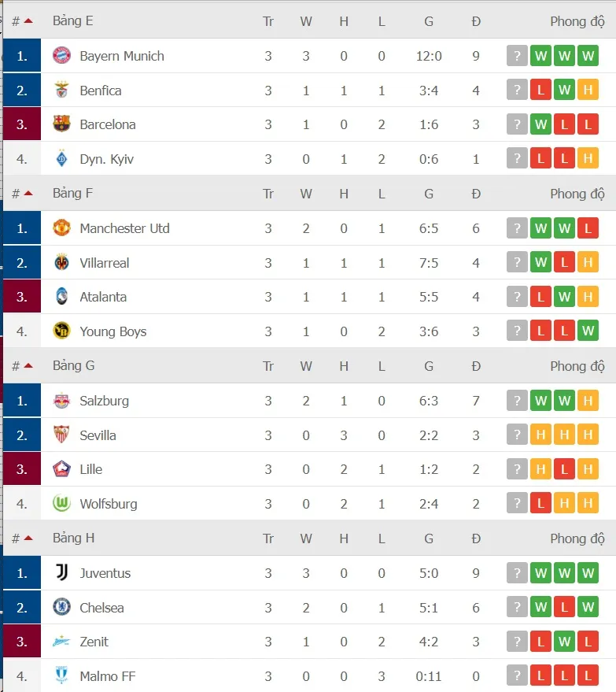Click the Villarreal team badge
This screenshot has height=692, width=616.
(x=61, y=263)
